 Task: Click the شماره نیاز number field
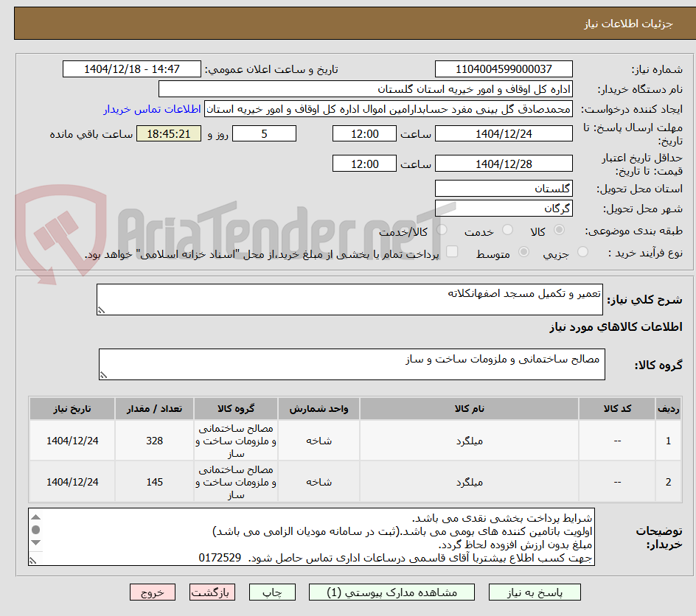(504, 69)
